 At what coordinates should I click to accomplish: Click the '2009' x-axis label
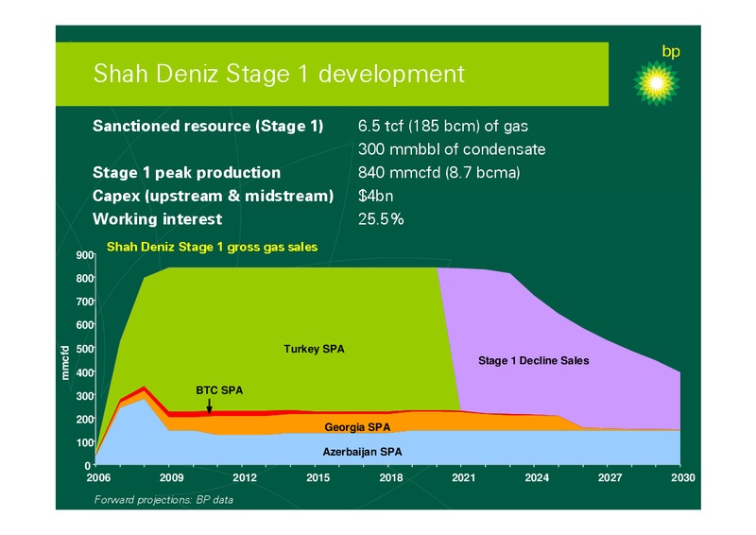coord(172,477)
